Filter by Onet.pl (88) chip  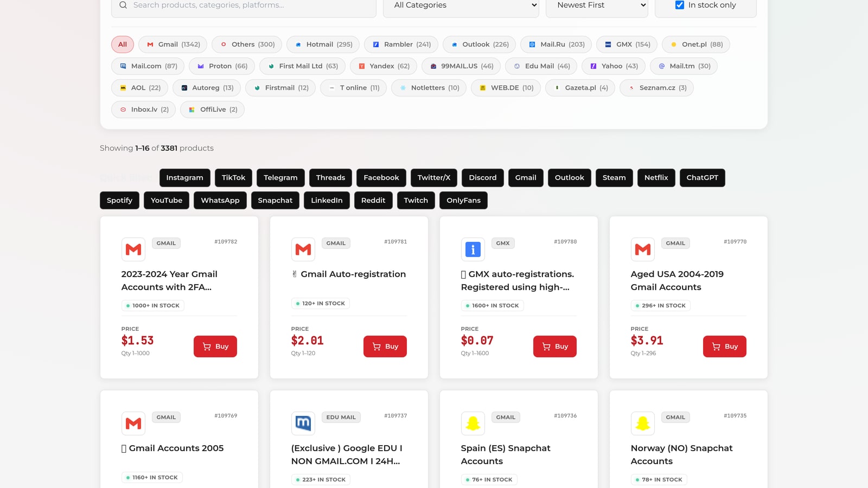[696, 44]
